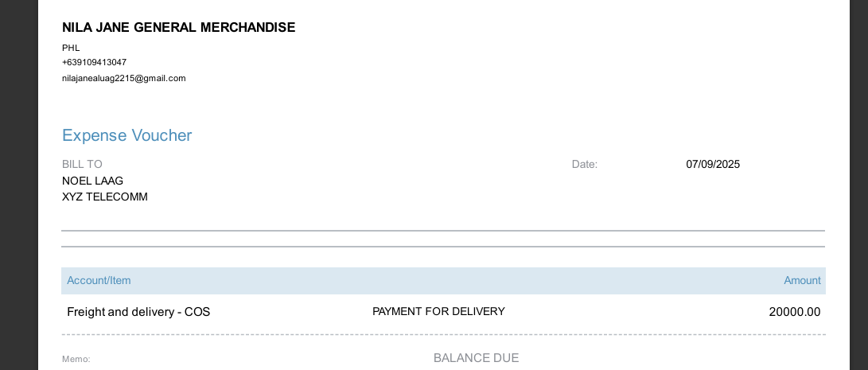Select the BILL TO label

click(x=82, y=164)
